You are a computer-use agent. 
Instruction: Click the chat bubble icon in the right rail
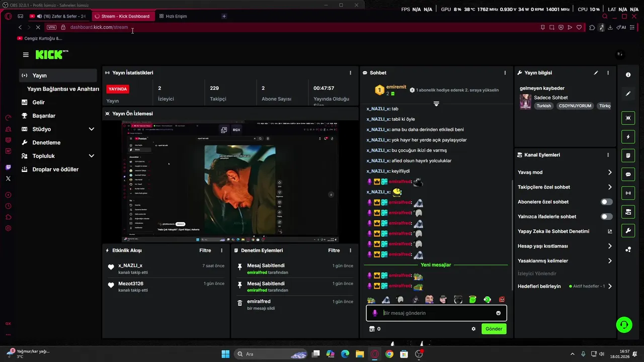pos(628,174)
